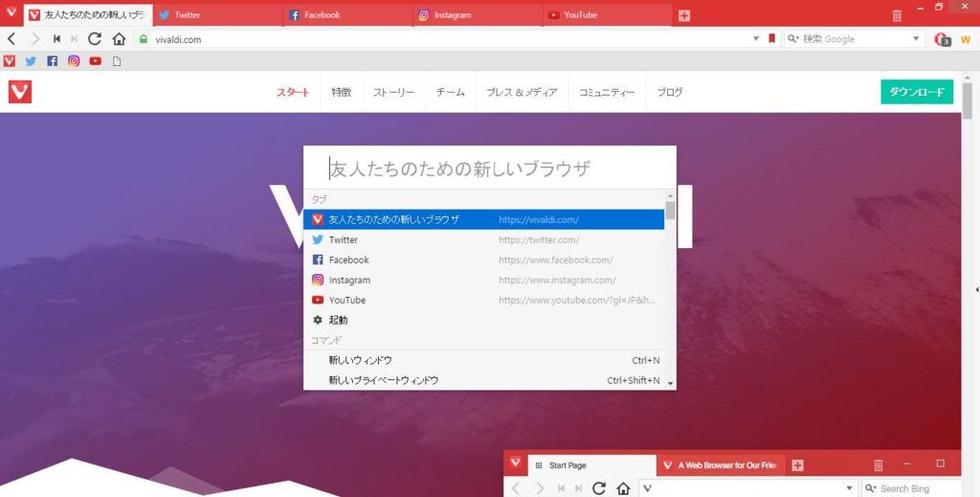The width and height of the screenshot is (980, 497).
Task: Open the Instagram bookmark in bookmarks bar
Action: [74, 60]
